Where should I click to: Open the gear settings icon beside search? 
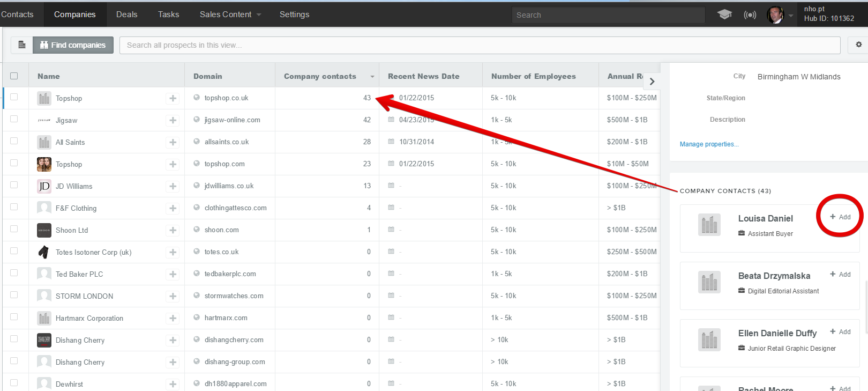(x=858, y=45)
